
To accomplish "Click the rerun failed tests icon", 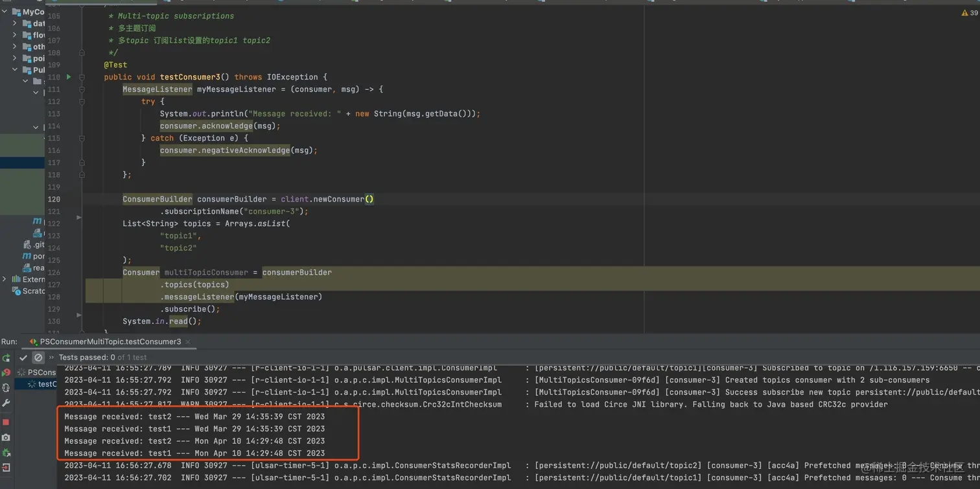I will (6, 372).
